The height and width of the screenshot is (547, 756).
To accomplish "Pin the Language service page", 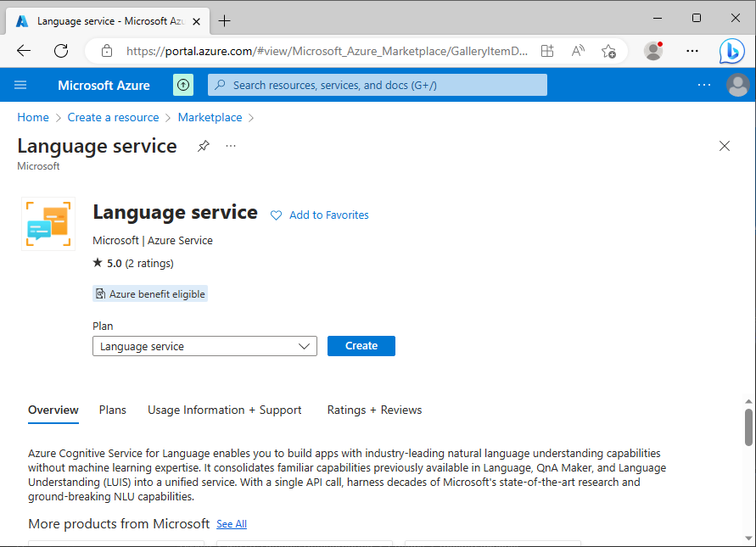I will 203,146.
